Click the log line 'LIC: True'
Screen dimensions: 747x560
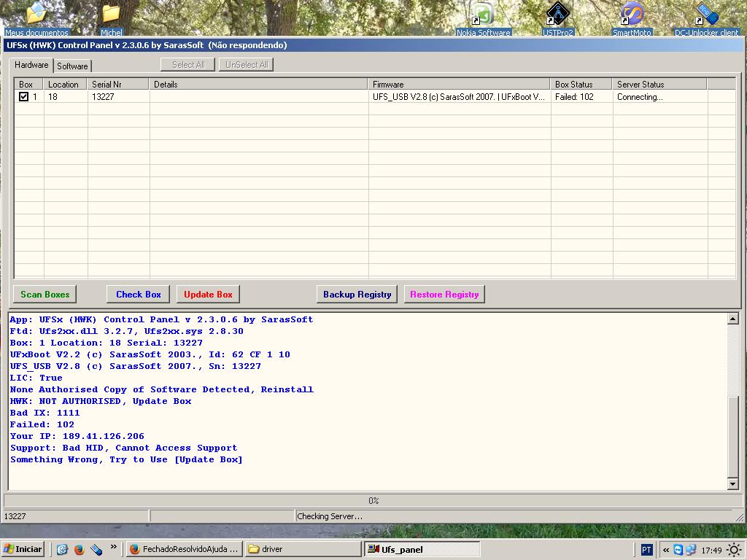(x=36, y=378)
